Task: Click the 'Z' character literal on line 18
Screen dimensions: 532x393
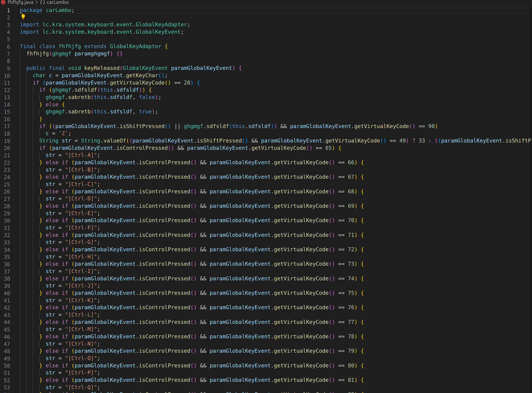Action: pyautogui.click(x=63, y=134)
